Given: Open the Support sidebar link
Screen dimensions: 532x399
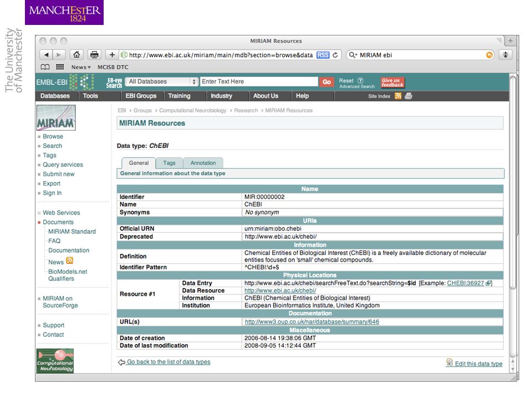Looking at the screenshot, I should (54, 325).
